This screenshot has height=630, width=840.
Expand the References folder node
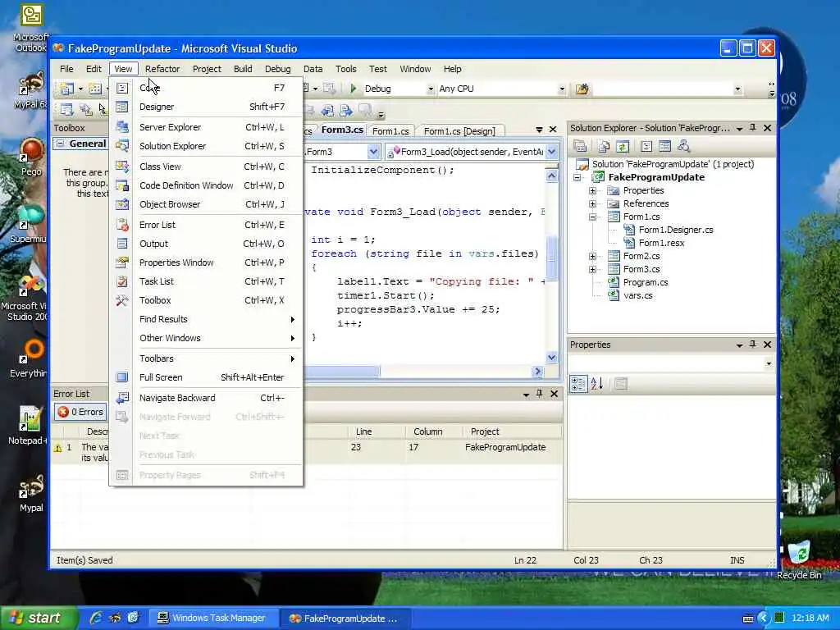coord(592,203)
